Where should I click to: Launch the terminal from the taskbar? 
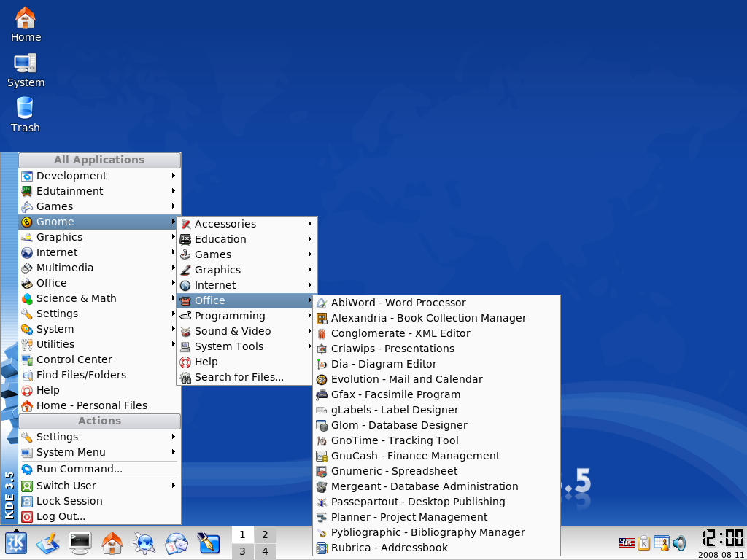pos(80,543)
